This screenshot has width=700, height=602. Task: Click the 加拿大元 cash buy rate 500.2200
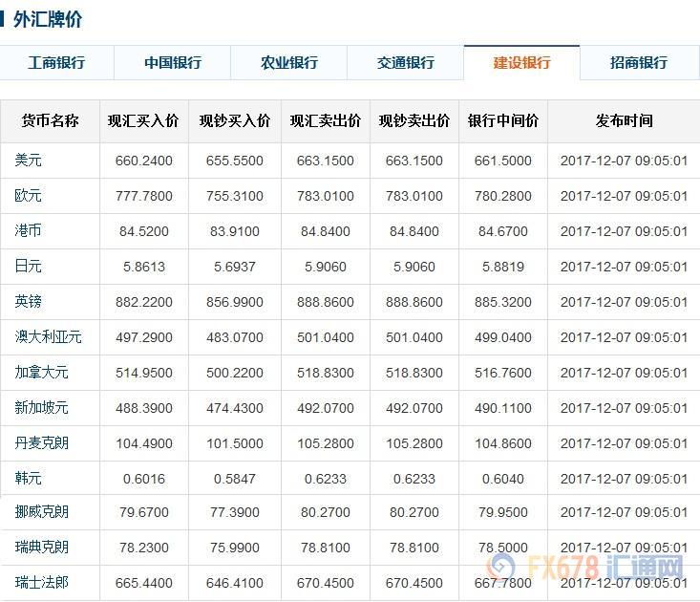click(235, 373)
